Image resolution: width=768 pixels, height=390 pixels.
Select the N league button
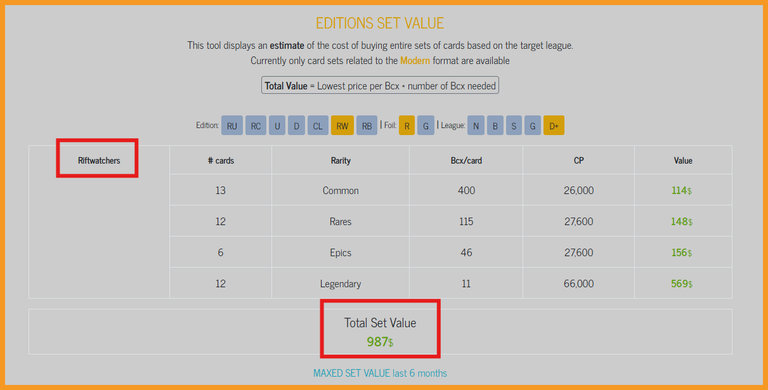(x=476, y=125)
